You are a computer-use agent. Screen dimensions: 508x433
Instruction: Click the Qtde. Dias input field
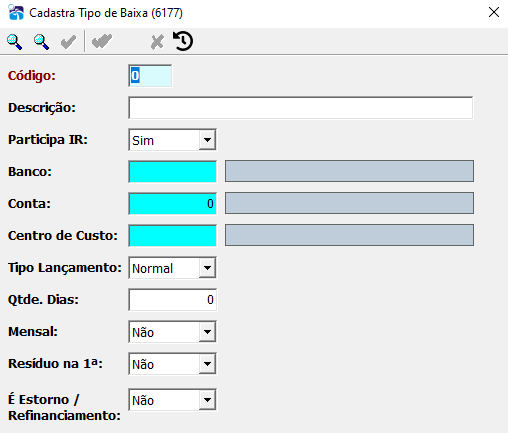click(x=173, y=300)
